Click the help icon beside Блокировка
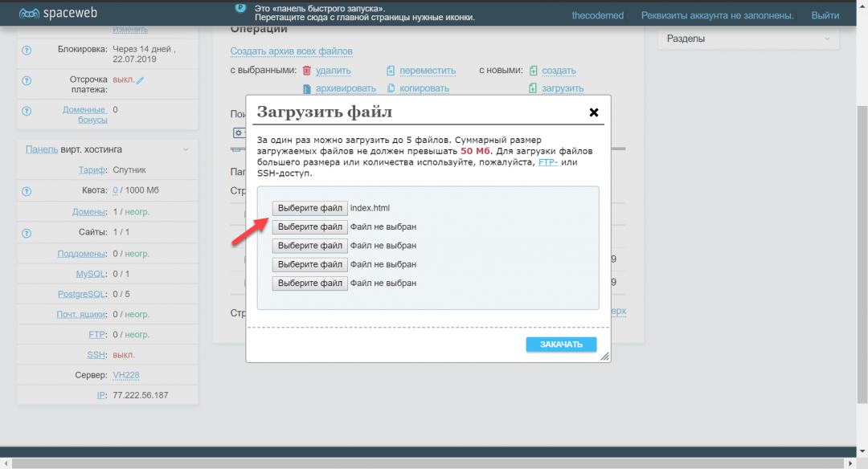The height and width of the screenshot is (469, 868). click(27, 49)
